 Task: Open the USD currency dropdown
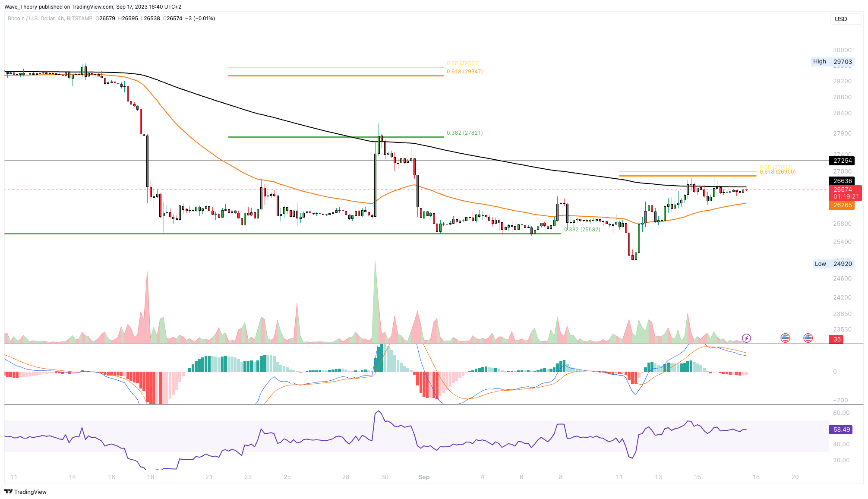(x=845, y=19)
